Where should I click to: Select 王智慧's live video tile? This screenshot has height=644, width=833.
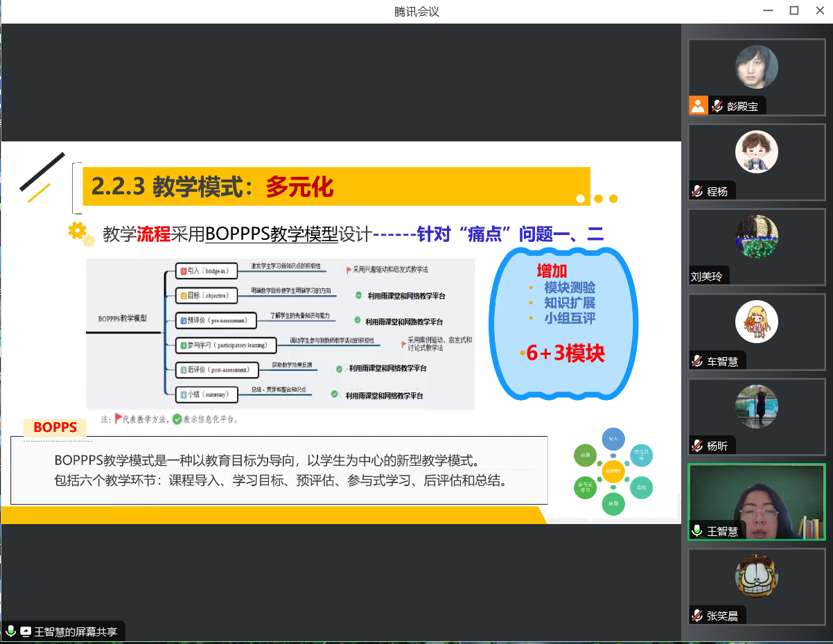click(x=756, y=501)
